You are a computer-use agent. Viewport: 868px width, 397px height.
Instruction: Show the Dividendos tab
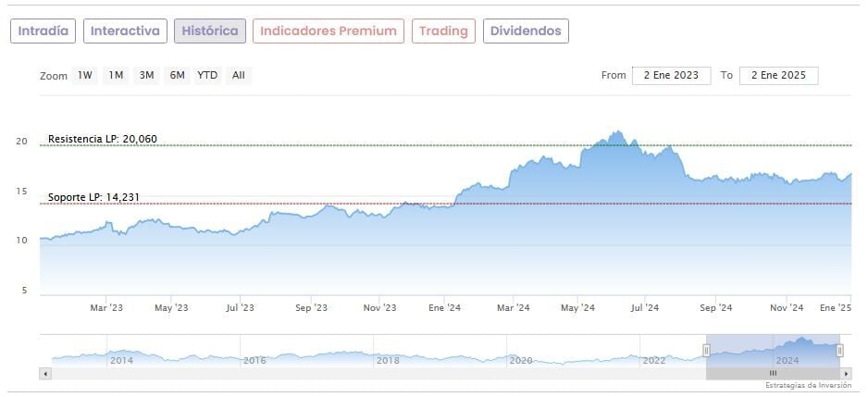526,31
